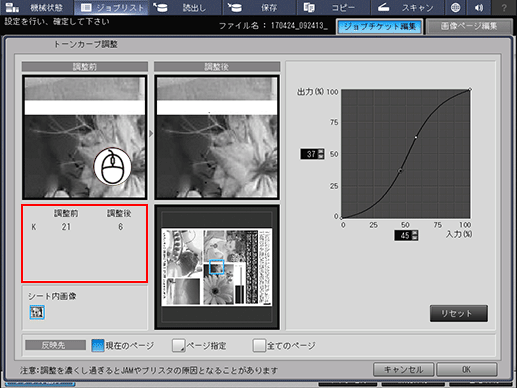The height and width of the screenshot is (388, 517).
Task: Click the K value 21 in 調整前 column
Action: (66, 227)
